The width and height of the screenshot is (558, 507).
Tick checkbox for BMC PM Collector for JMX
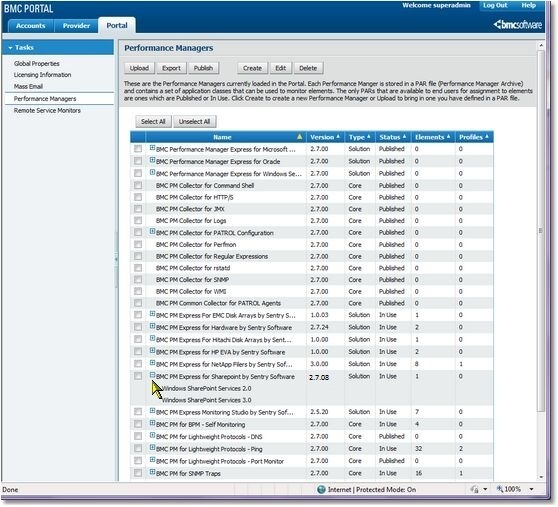tap(138, 209)
